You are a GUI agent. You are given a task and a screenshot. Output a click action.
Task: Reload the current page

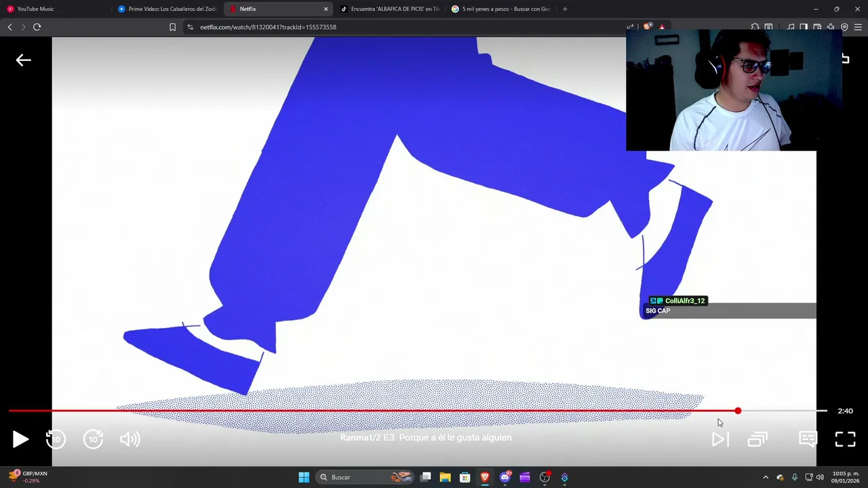37,27
